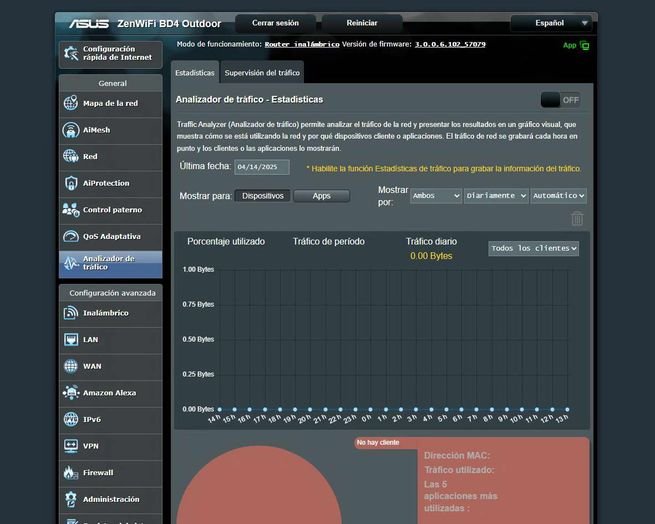655x524 pixels.
Task: Switch to the Estadísticas tab
Action: pos(195,73)
